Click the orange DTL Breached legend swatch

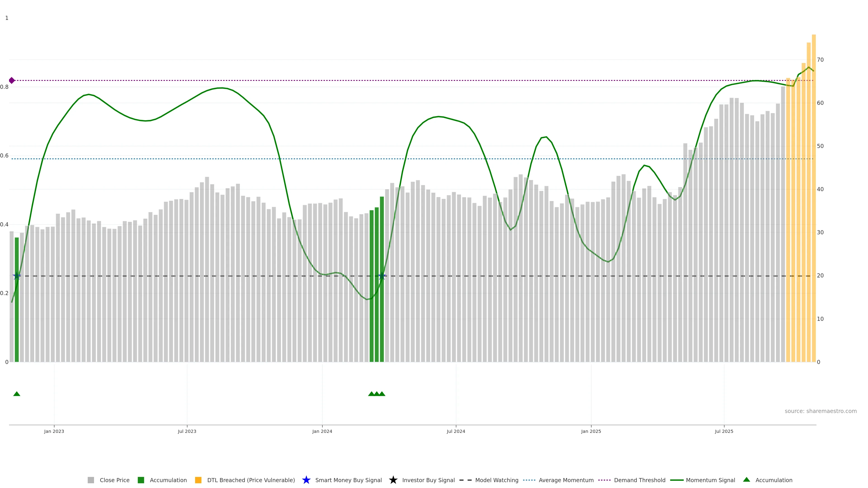pos(198,480)
